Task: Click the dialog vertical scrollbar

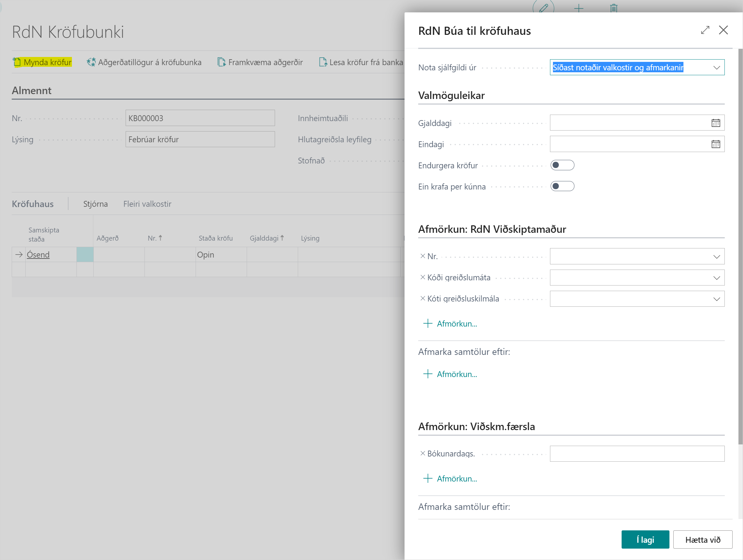Action: point(740,246)
